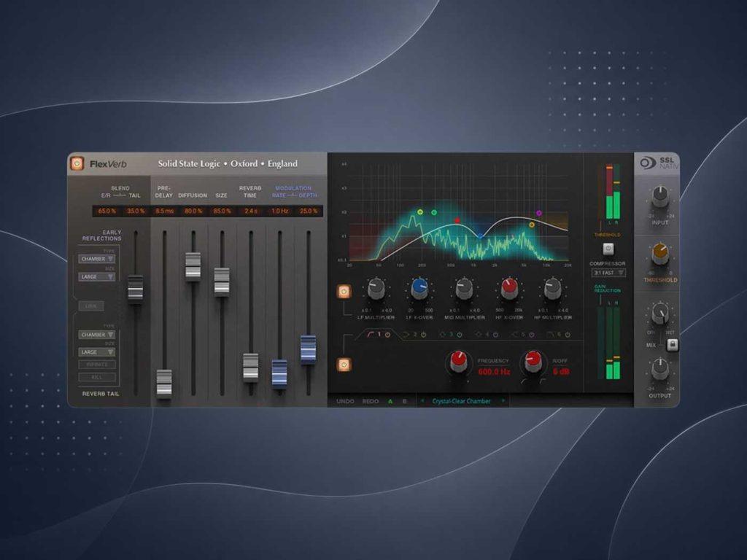The height and width of the screenshot is (560, 747).
Task: Select EQ band 3 tab
Action: click(446, 335)
